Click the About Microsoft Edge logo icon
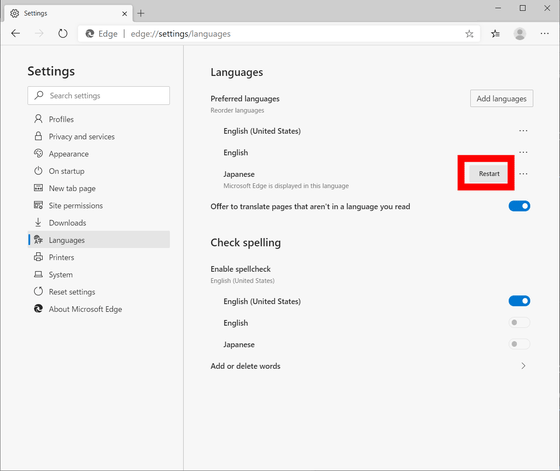The height and width of the screenshot is (471, 560). [x=38, y=309]
